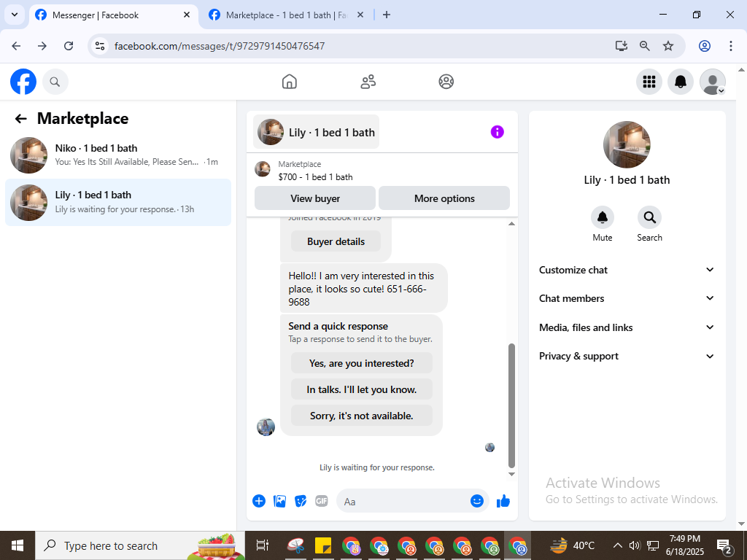Image resolution: width=747 pixels, height=560 pixels.
Task: Open Chrome profile icon
Action: coord(705,46)
